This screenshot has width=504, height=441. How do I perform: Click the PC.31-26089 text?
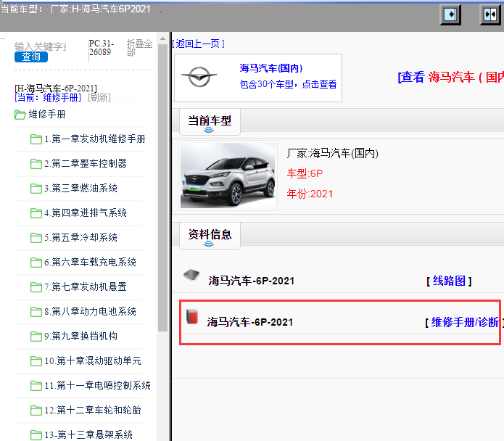pyautogui.click(x=102, y=48)
